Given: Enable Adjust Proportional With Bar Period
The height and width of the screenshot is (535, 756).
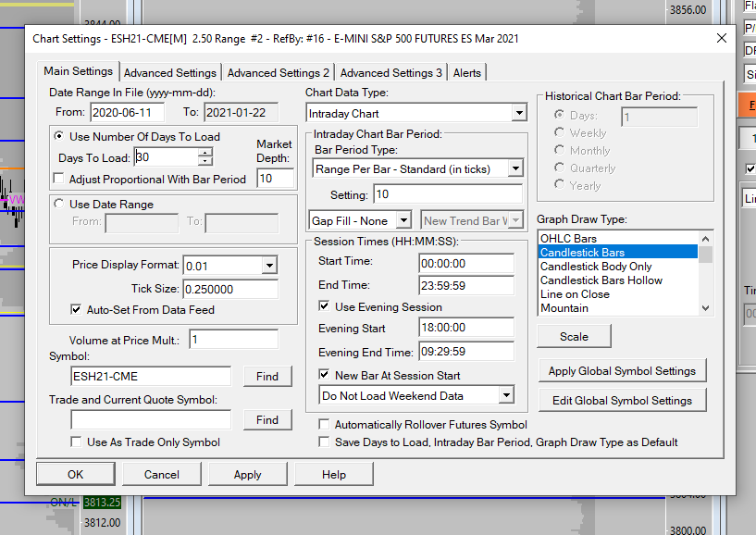Looking at the screenshot, I should pos(59,179).
